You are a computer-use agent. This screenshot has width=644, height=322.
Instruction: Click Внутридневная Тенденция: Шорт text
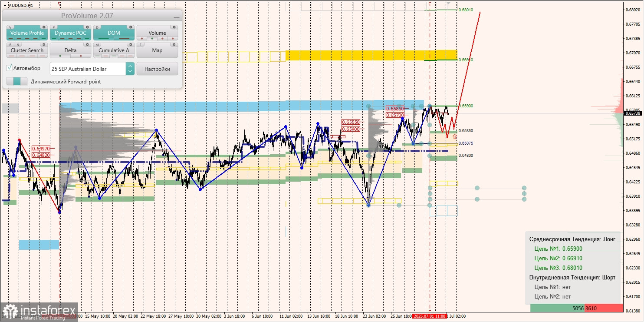coord(572,278)
